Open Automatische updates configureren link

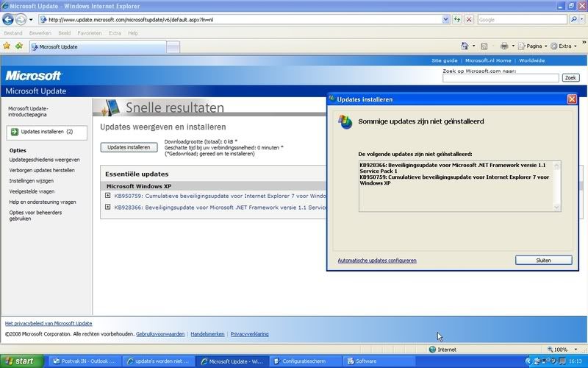377,261
